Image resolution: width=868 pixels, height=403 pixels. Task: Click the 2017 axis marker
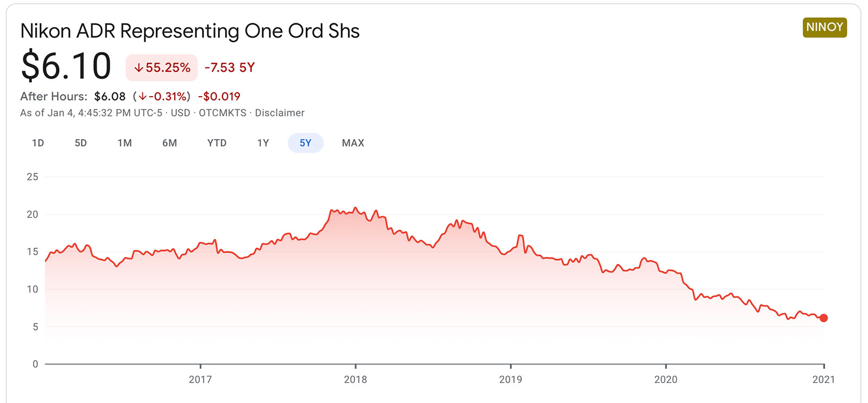point(200,379)
